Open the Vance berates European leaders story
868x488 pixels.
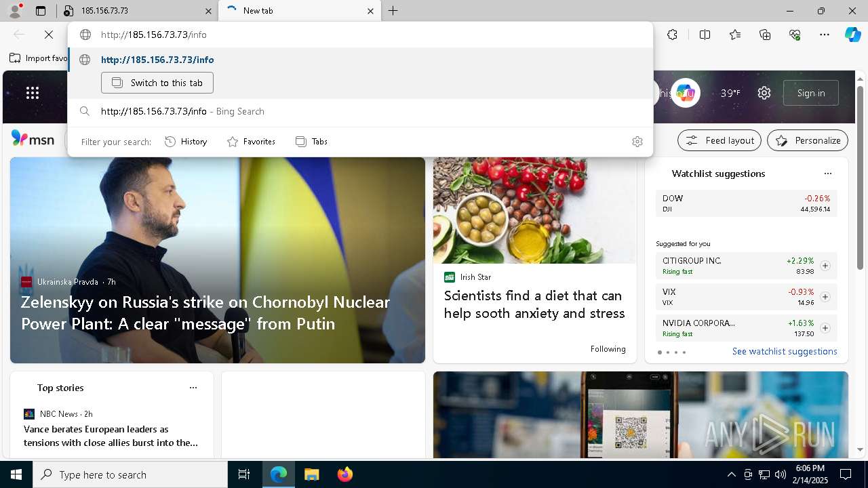pos(111,436)
